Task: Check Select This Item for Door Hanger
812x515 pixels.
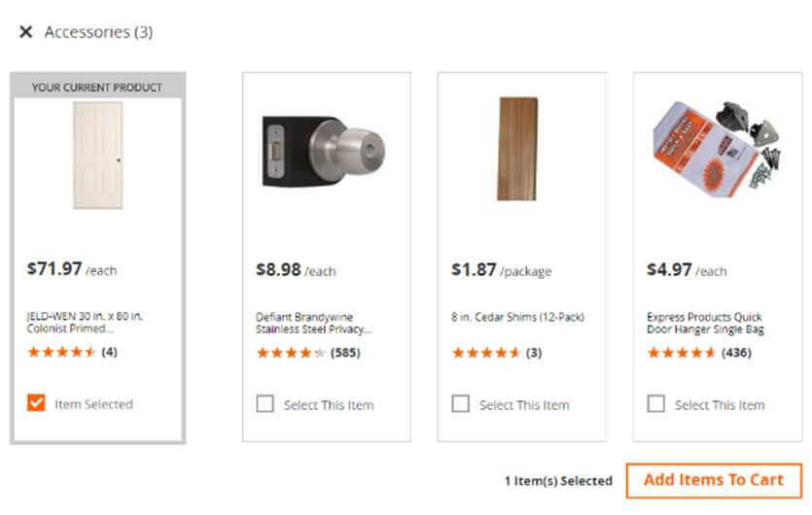Action: [x=656, y=404]
